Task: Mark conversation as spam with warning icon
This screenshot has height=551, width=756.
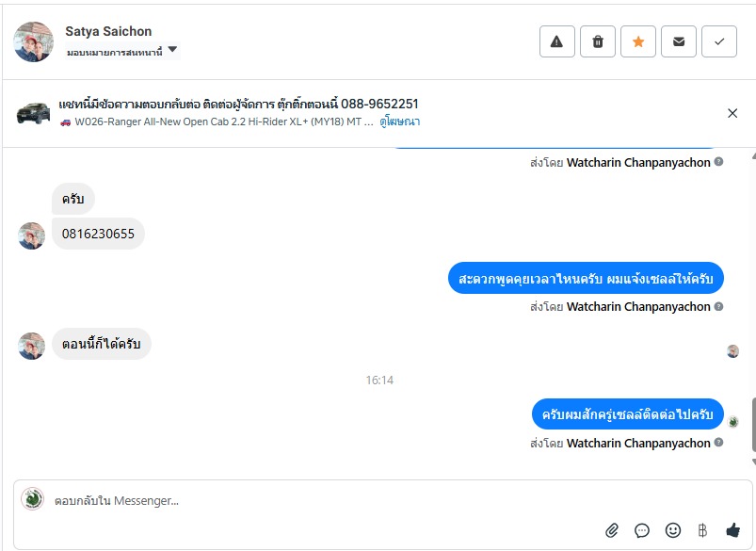Action: [x=556, y=41]
